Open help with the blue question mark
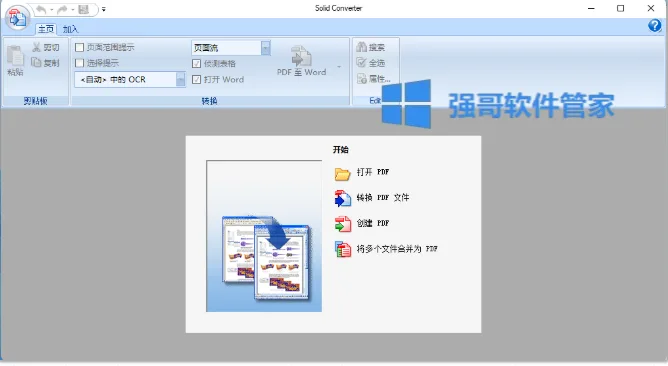668x366 pixels. tap(655, 26)
